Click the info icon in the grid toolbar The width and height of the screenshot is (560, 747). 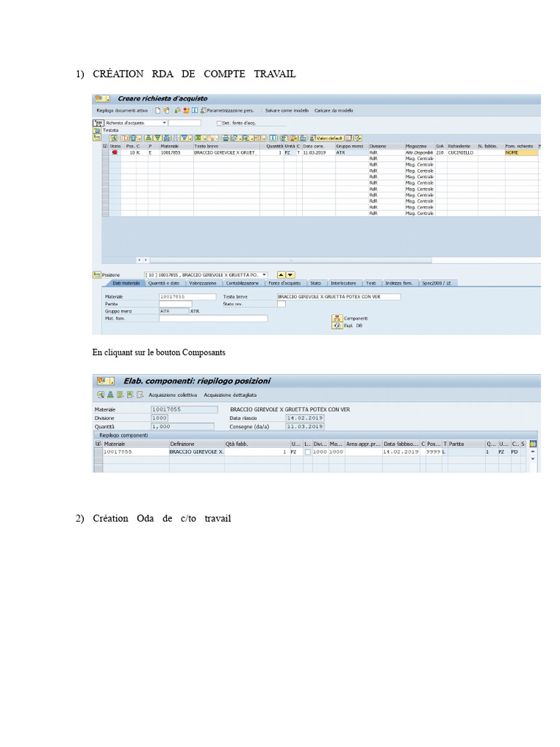[x=273, y=138]
